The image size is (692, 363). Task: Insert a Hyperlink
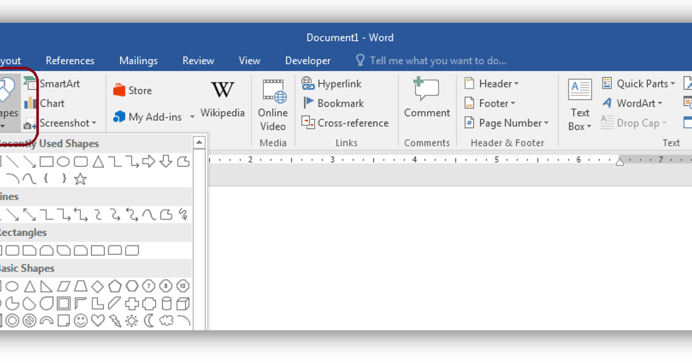[331, 83]
